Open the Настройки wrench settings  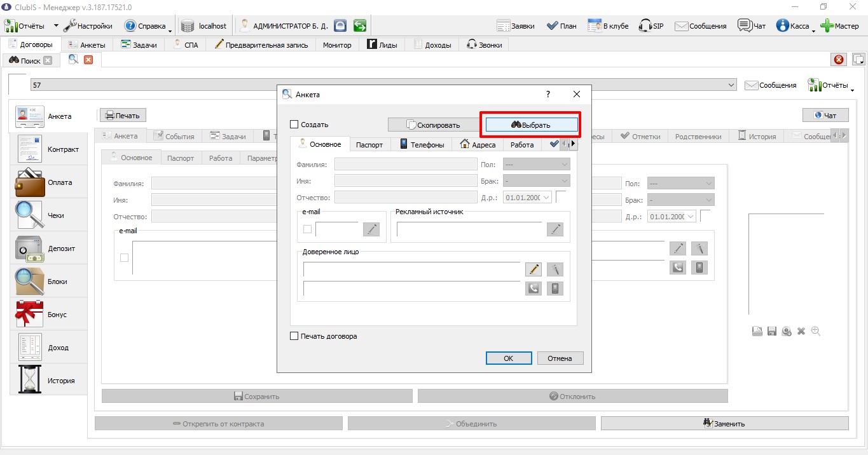[88, 26]
